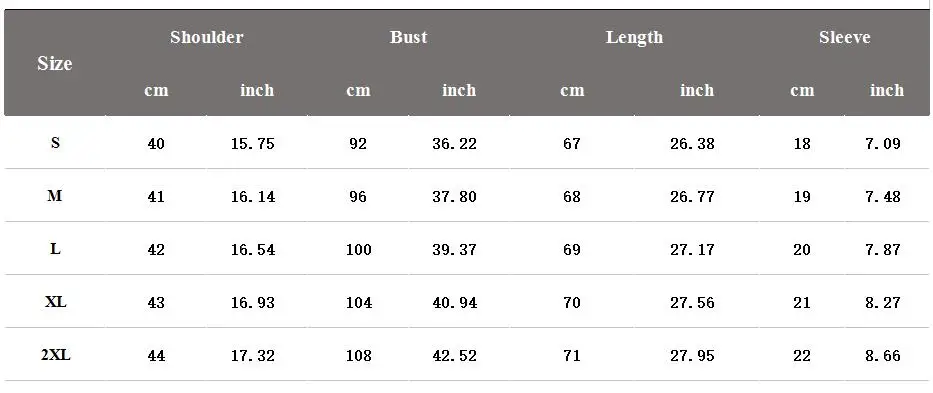
Task: Click the 8.66 sleeve inch value
Action: coord(883,356)
